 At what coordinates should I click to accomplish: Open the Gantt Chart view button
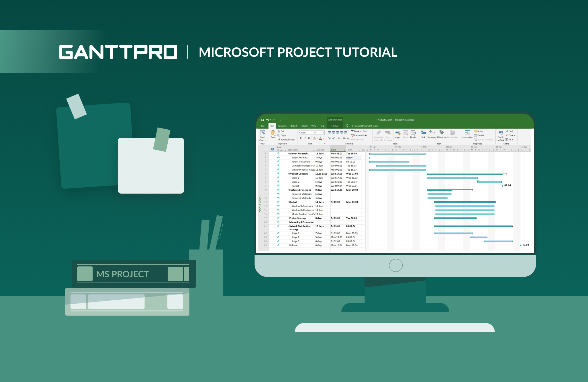click(262, 136)
